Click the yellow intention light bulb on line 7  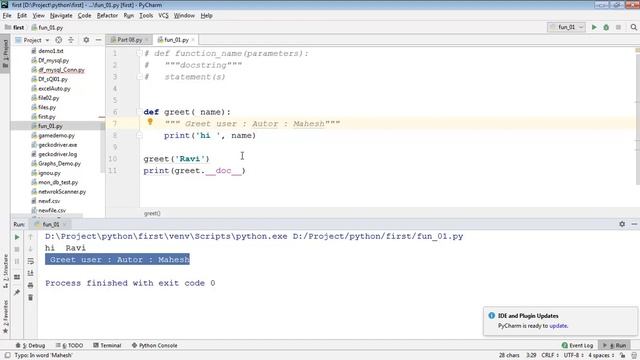pos(150,122)
